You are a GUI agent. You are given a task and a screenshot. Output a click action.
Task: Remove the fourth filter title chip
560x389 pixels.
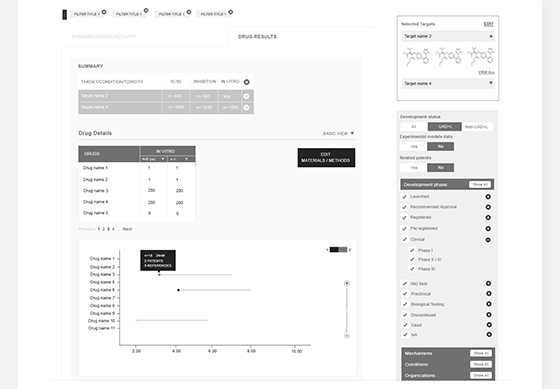(x=231, y=12)
